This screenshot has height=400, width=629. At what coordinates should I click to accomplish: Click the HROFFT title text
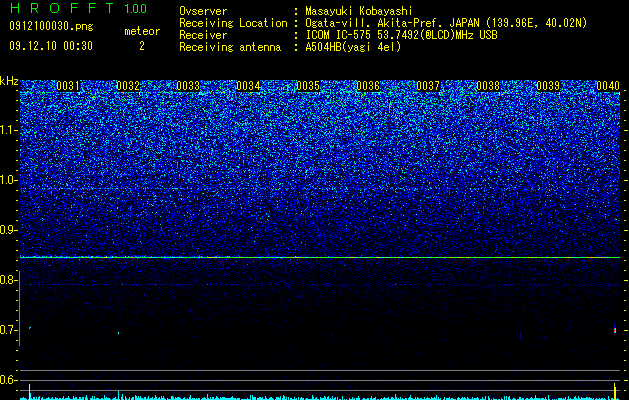coord(62,8)
